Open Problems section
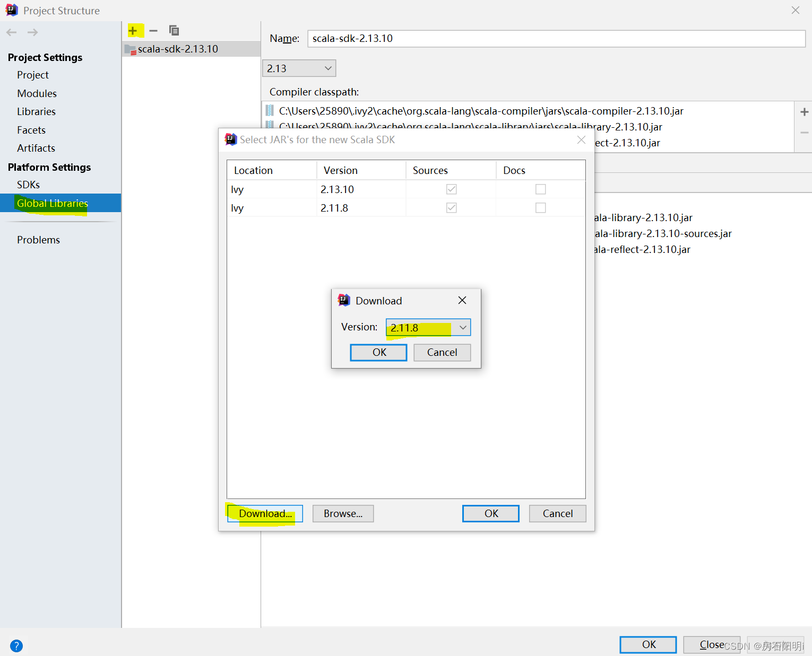The image size is (812, 656). (38, 240)
